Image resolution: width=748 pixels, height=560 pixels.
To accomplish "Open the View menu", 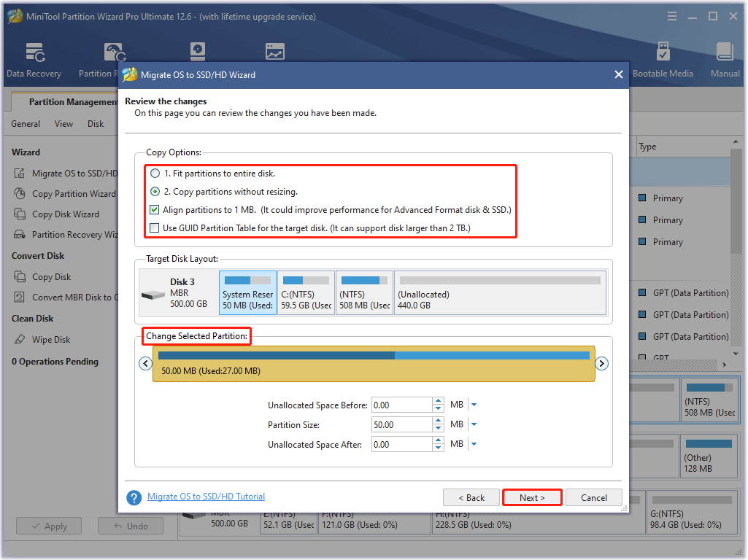I will point(63,124).
